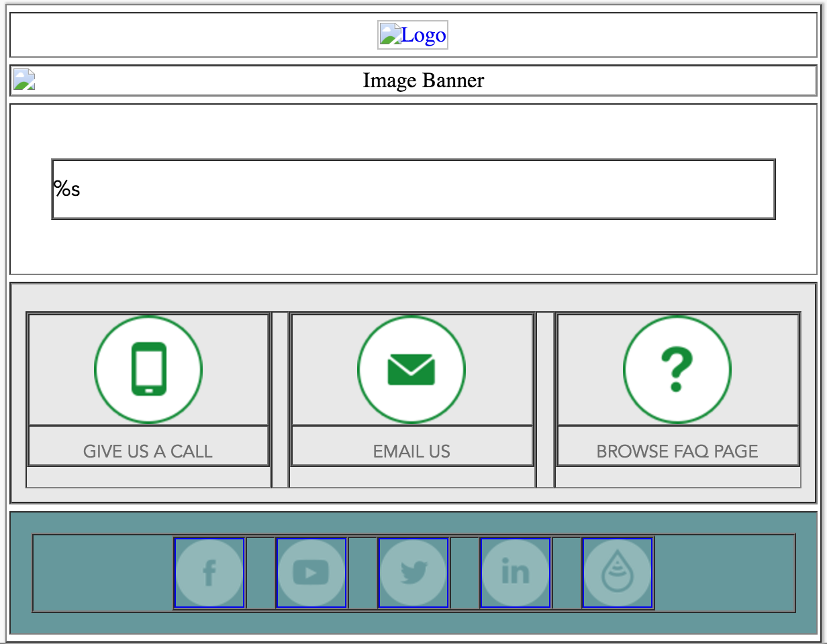Open the LinkedIn social icon
This screenshot has width=827, height=644.
516,573
